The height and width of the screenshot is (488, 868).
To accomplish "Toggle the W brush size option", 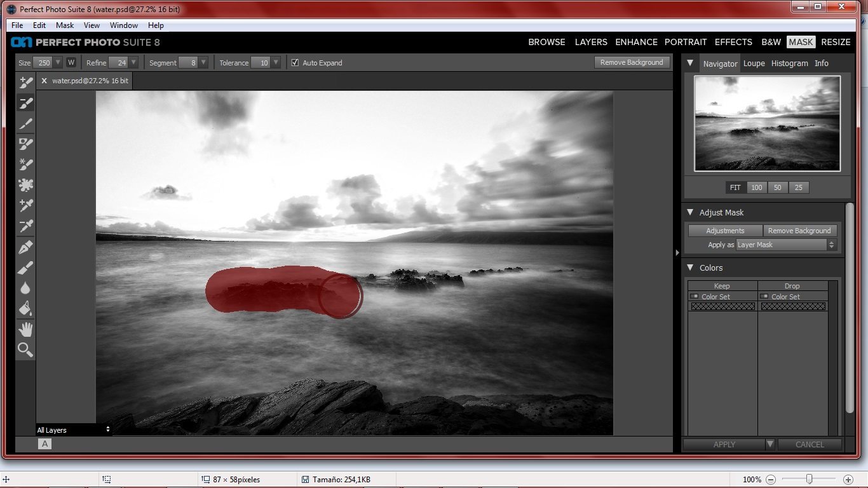I will pos(71,62).
